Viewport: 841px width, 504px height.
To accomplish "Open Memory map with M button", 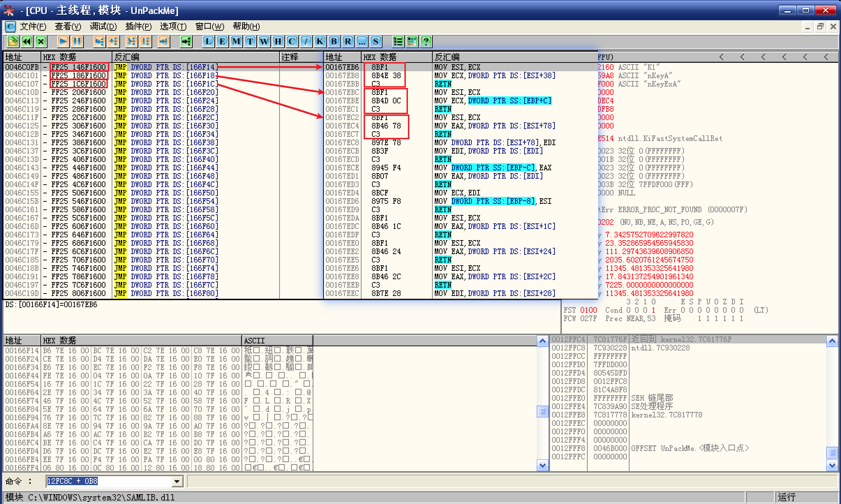I will [236, 42].
